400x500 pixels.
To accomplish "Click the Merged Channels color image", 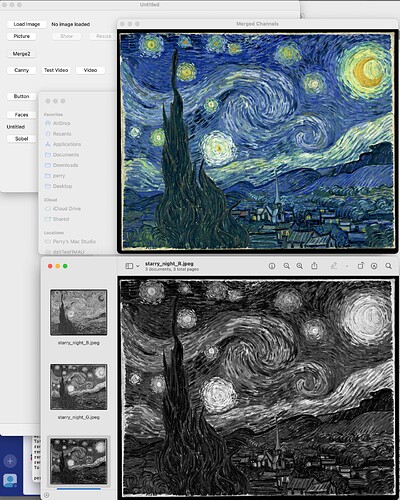I will (257, 141).
